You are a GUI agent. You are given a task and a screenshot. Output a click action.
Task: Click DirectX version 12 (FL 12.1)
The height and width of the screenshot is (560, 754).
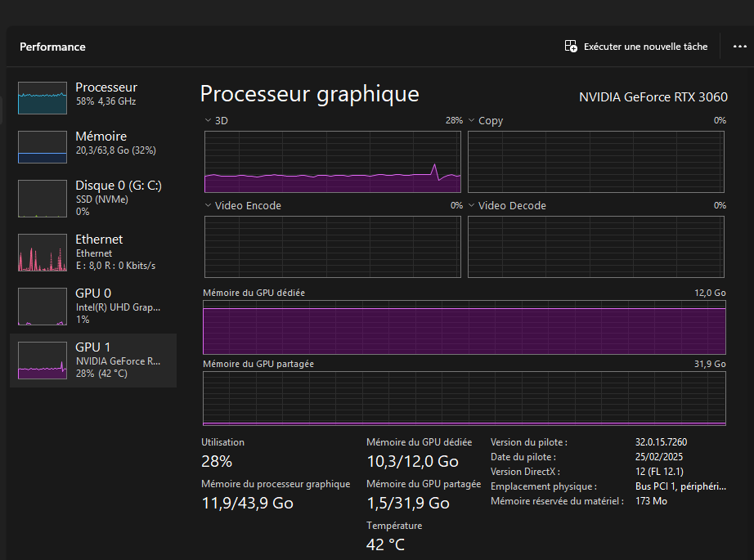[659, 472]
